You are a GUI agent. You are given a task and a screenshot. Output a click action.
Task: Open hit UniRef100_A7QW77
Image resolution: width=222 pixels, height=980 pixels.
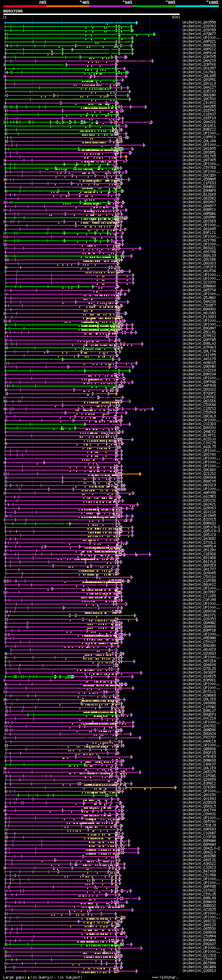coord(199,34)
